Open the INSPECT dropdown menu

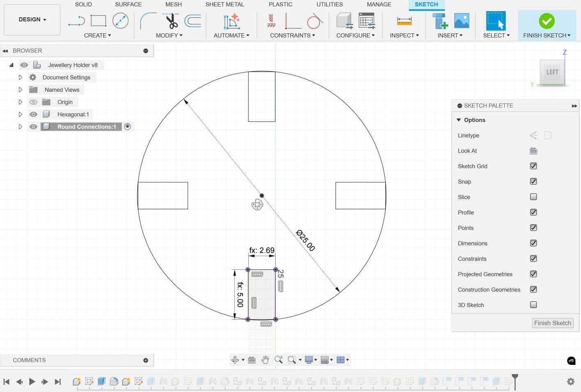click(x=404, y=35)
